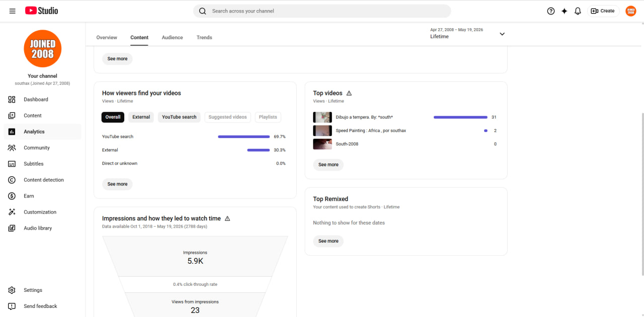Open the hamburger navigation menu

12,11
